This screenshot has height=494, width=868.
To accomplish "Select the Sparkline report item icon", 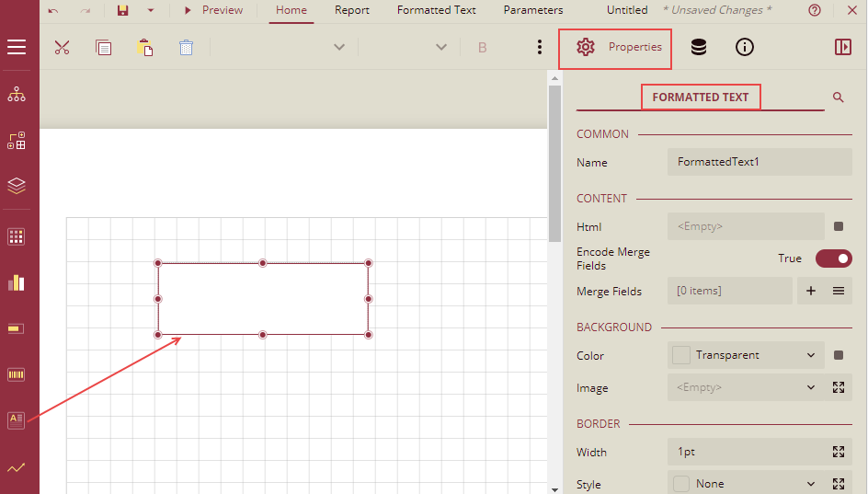I will (17, 468).
